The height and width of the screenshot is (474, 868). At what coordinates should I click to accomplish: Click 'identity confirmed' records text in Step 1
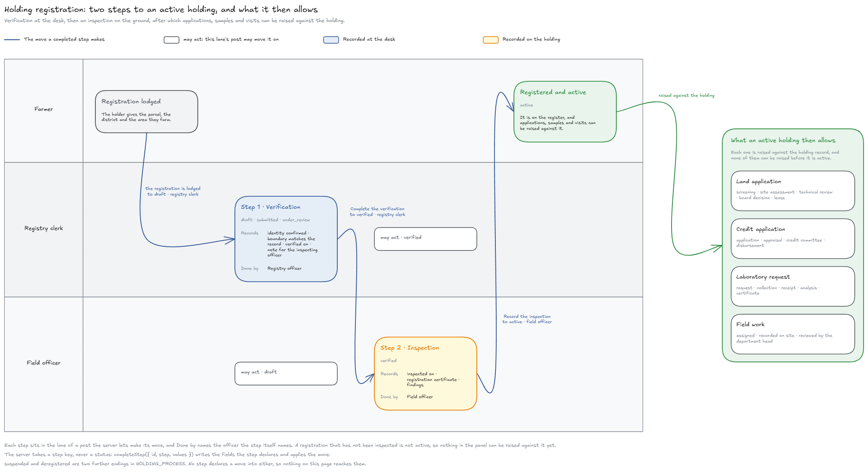point(292,244)
